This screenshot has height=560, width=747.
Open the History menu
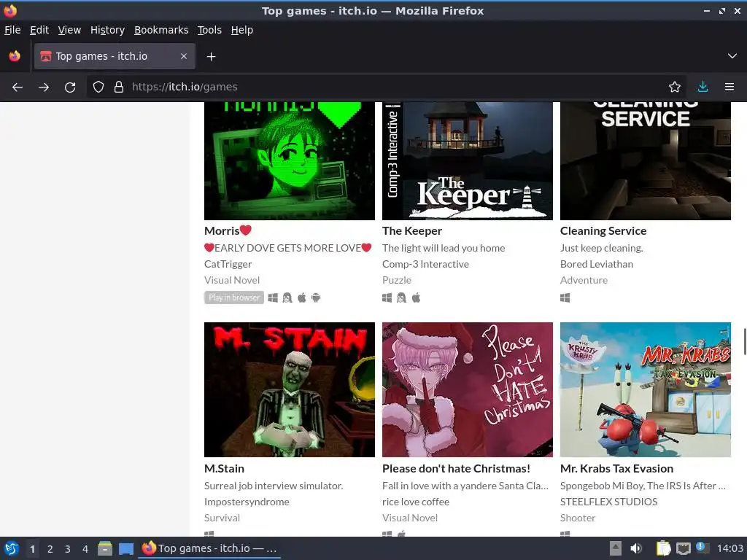[x=107, y=30]
